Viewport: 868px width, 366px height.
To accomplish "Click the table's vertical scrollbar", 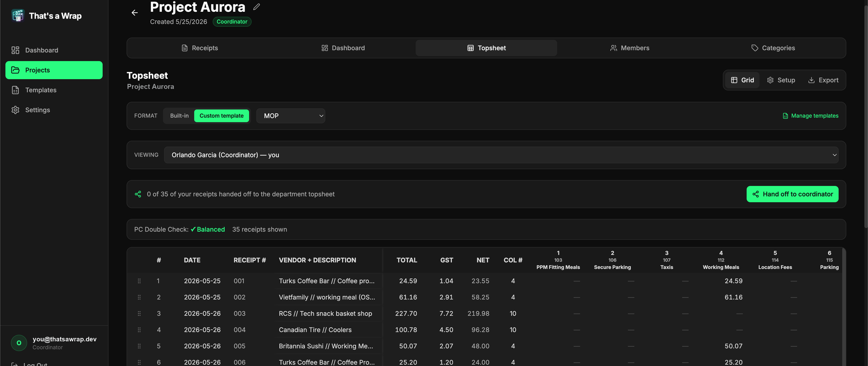I will coord(844,308).
